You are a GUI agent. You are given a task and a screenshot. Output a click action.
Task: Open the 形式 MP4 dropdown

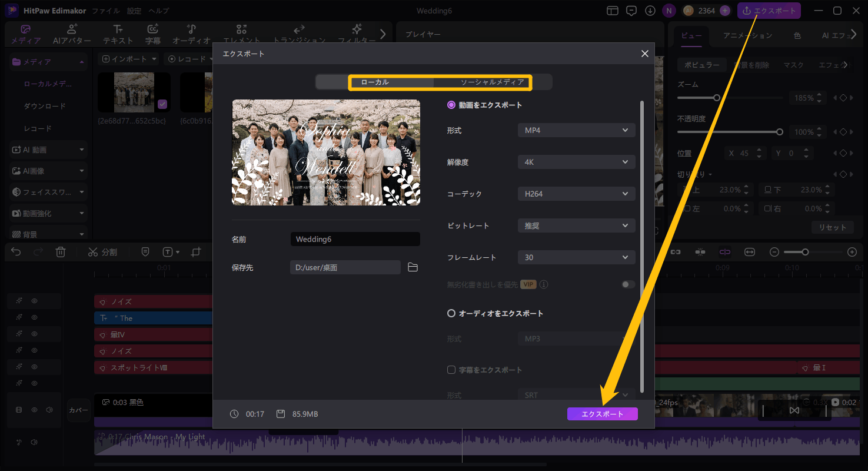coord(576,130)
